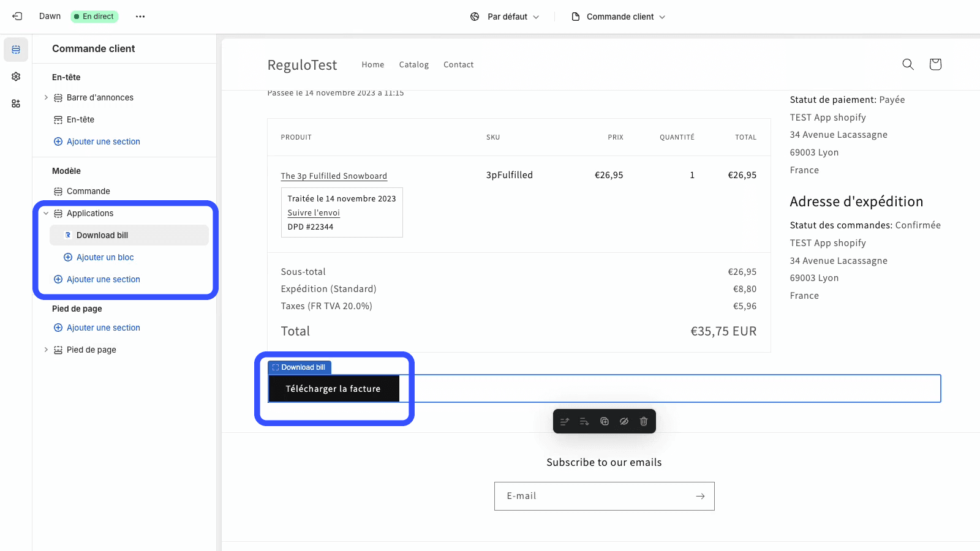Move the Download bill block up
Image resolution: width=980 pixels, height=551 pixels.
point(565,421)
